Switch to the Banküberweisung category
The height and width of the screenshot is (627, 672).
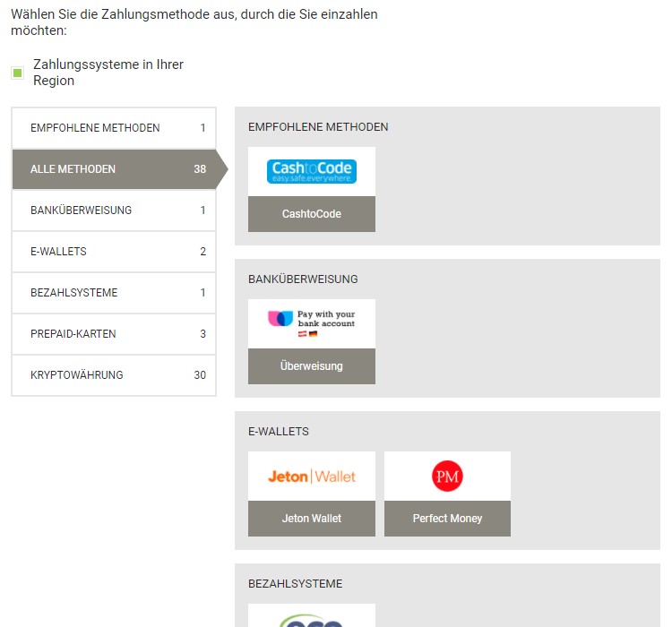[114, 210]
